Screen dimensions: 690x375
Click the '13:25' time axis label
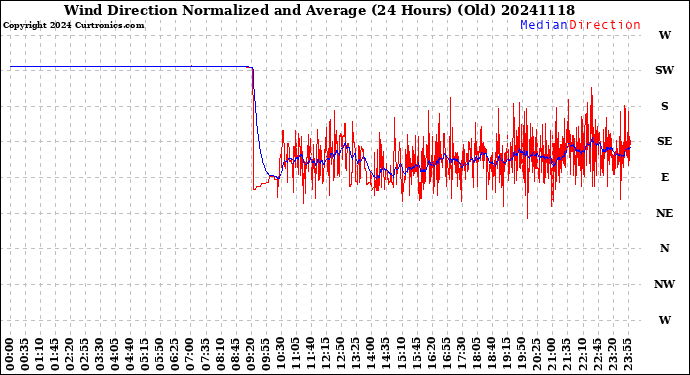356,354
